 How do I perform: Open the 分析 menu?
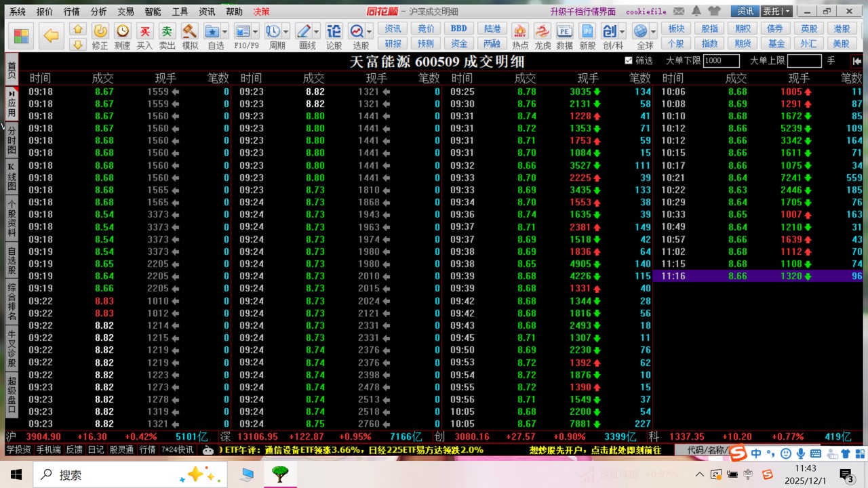[x=98, y=12]
